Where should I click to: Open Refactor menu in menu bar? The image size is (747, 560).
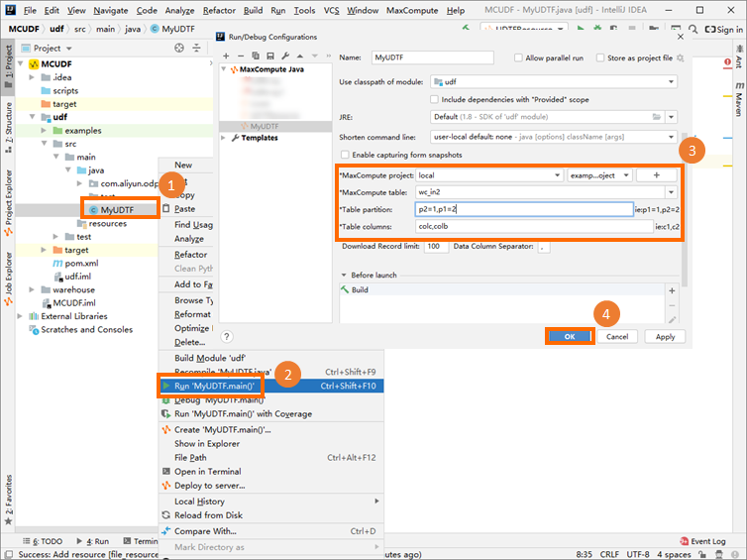pos(219,10)
